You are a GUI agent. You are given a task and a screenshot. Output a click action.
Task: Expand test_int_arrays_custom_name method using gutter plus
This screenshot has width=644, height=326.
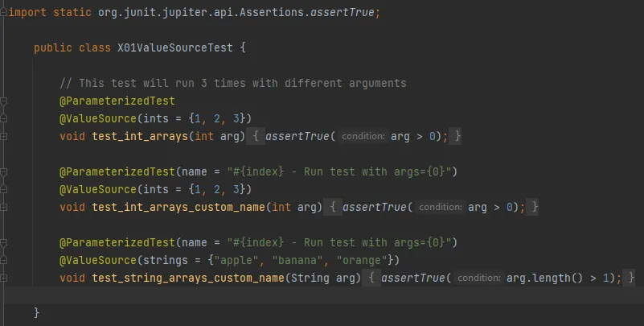(4, 207)
